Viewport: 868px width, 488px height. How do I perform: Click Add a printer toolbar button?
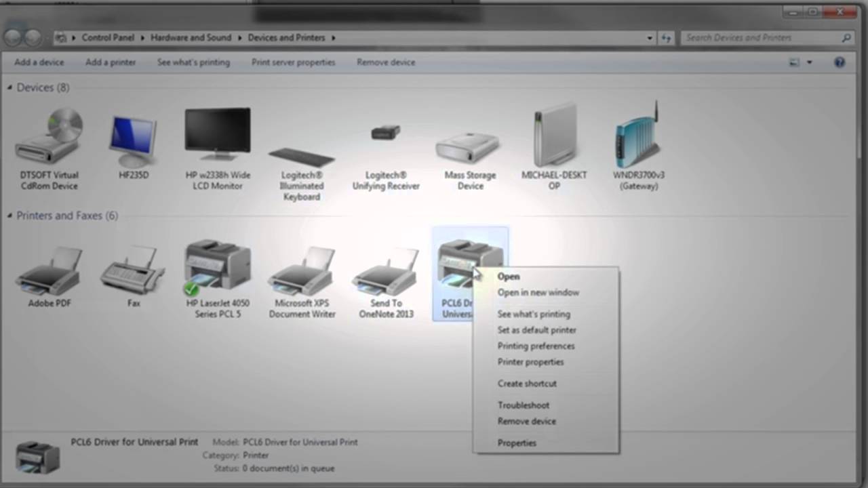(x=111, y=62)
